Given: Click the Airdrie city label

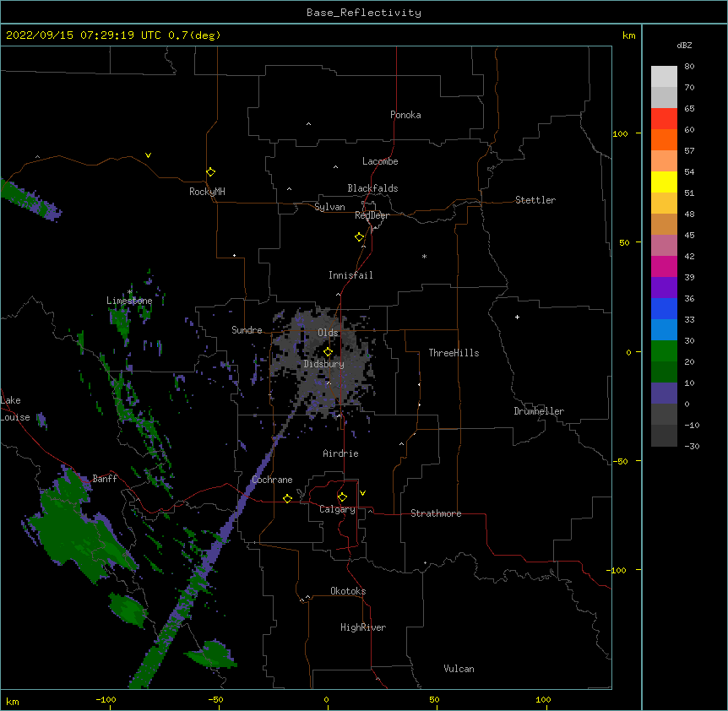Looking at the screenshot, I should point(341,453).
